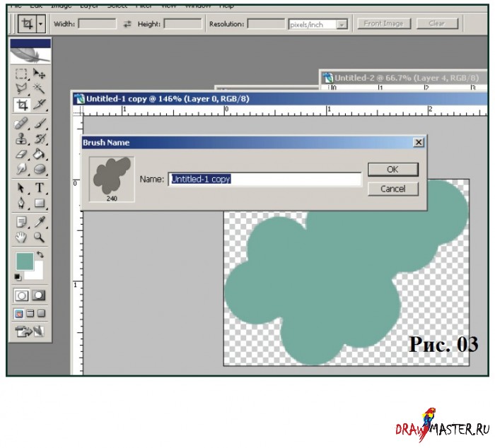Select the Eraser tool
Image resolution: width=495 pixels, height=448 pixels.
coord(21,154)
